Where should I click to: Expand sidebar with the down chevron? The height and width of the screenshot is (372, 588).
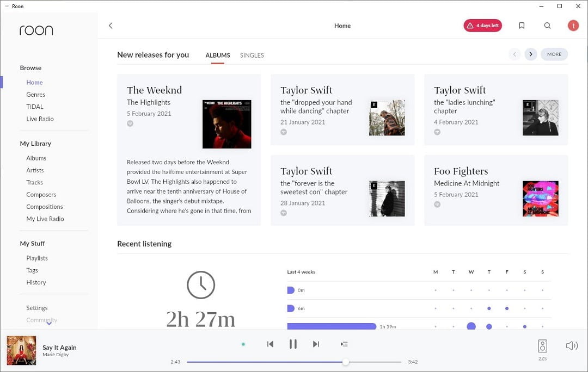pos(49,323)
